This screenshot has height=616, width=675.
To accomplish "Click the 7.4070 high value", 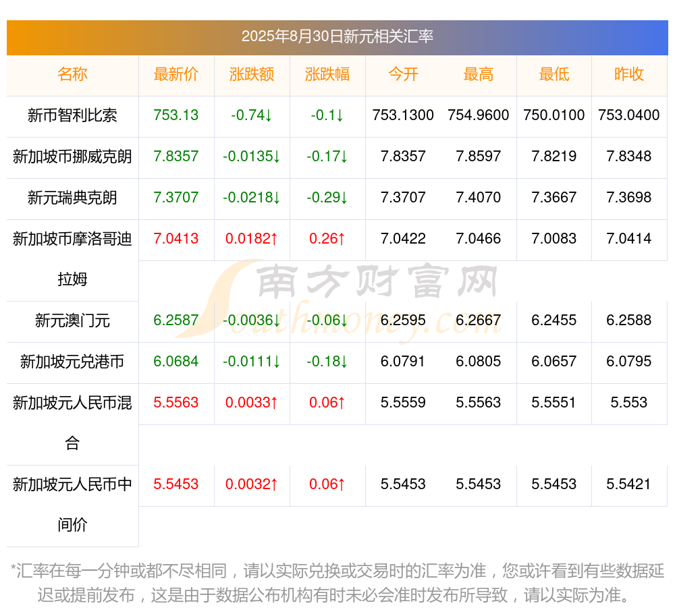I will pyautogui.click(x=479, y=198).
